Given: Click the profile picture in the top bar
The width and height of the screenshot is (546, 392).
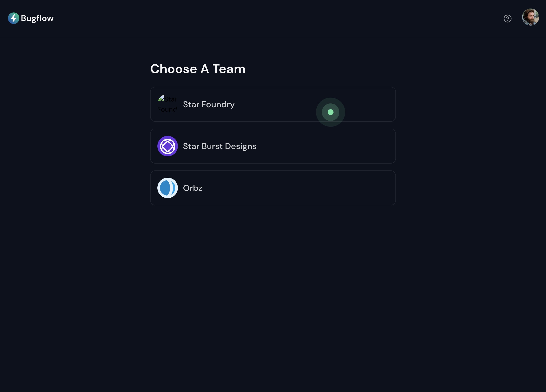Looking at the screenshot, I should pos(531,17).
